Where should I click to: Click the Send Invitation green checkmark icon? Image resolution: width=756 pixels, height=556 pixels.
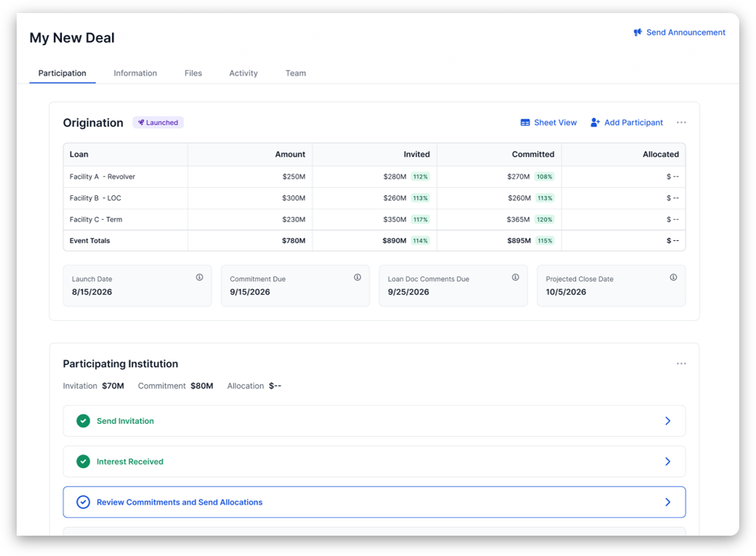[83, 421]
